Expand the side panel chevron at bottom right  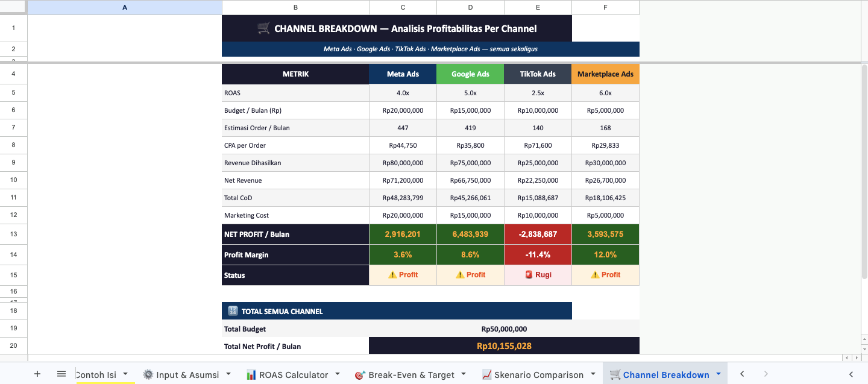851,374
